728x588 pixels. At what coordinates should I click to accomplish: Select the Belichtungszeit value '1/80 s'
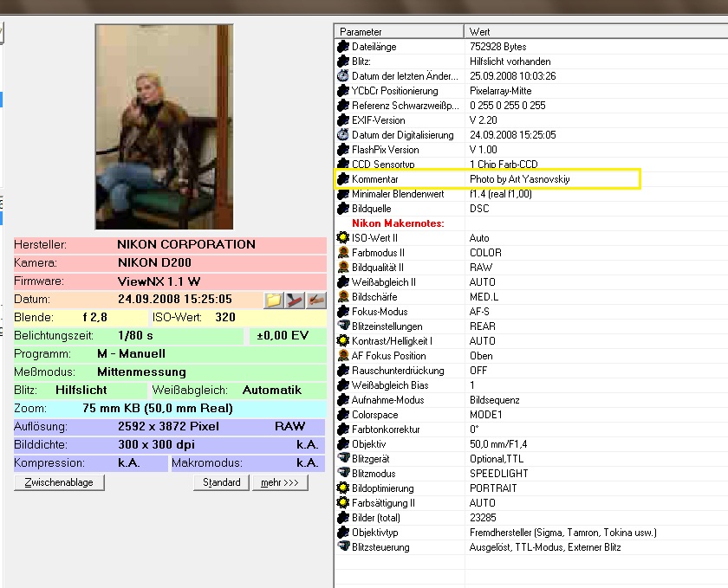[135, 335]
